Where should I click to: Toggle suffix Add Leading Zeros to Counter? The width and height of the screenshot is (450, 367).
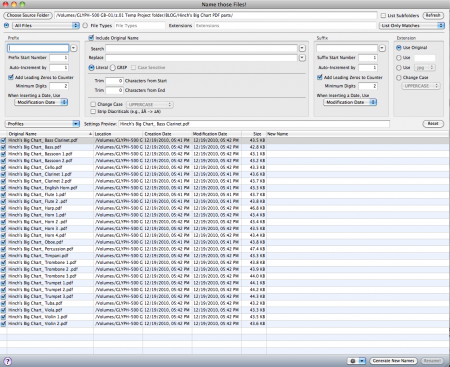[x=320, y=77]
